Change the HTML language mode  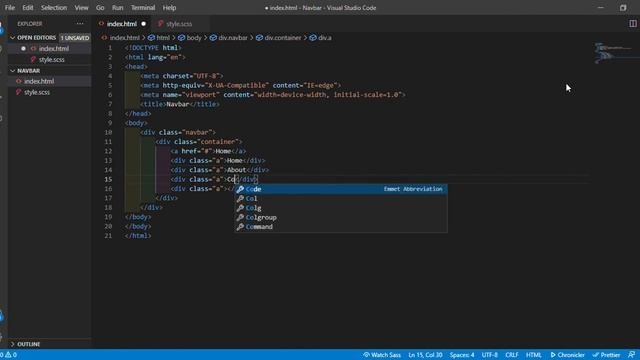533,355
